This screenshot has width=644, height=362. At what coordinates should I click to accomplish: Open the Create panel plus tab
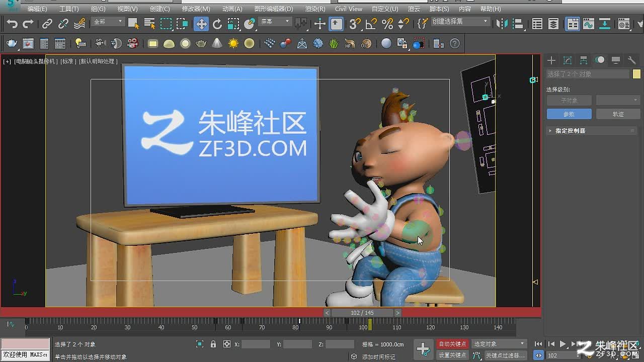[x=551, y=60]
